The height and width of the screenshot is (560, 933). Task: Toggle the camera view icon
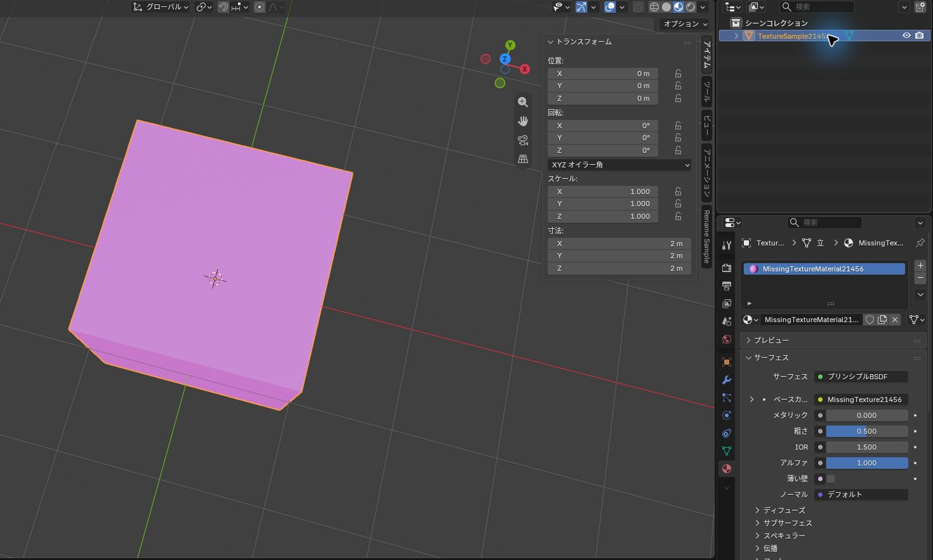[x=523, y=140]
